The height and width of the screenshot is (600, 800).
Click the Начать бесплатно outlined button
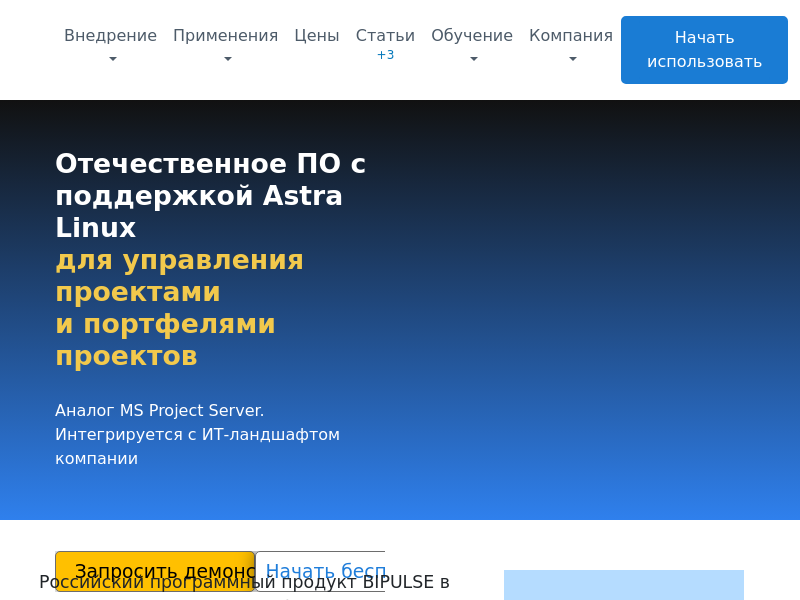[x=320, y=571]
